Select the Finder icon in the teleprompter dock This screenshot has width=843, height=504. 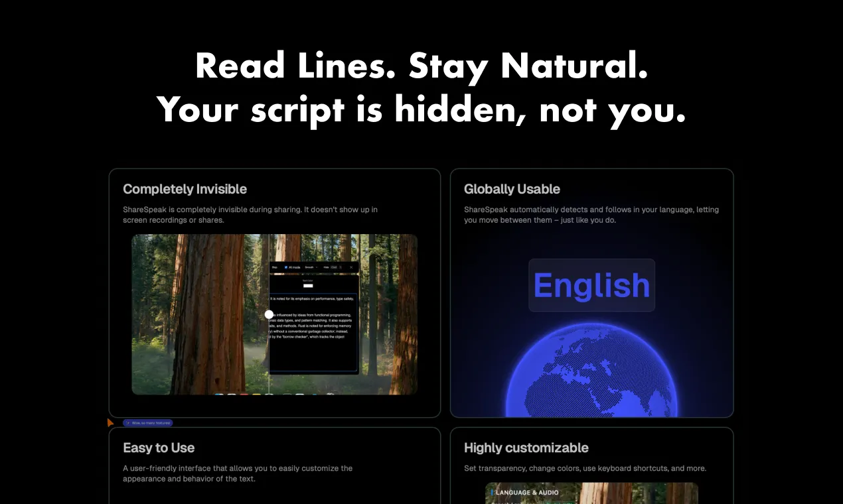tap(218, 394)
